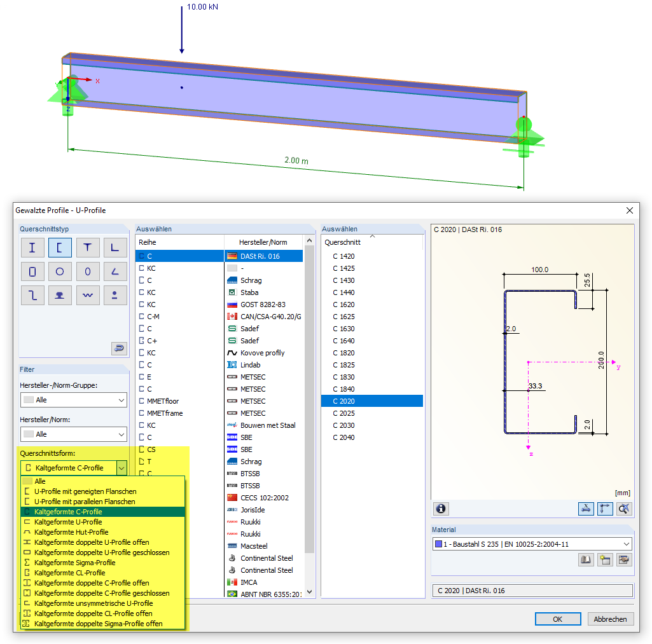The image size is (652, 644).
Task: Select the rectangular hollow section type
Action: [32, 271]
